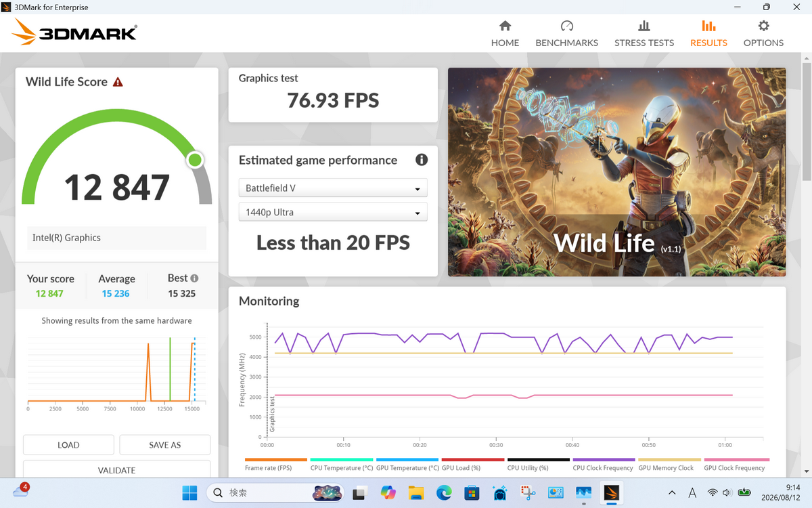This screenshot has height=508, width=812.
Task: Toggle the GPU Temperature legend entry
Action: point(407,465)
